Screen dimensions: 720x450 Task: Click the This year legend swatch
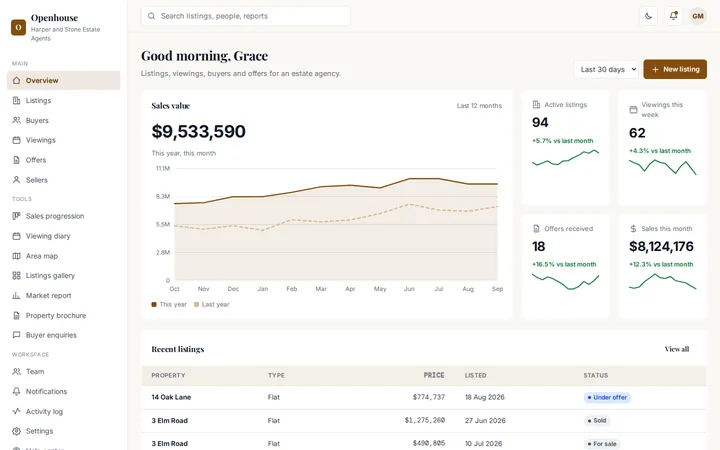click(x=154, y=304)
